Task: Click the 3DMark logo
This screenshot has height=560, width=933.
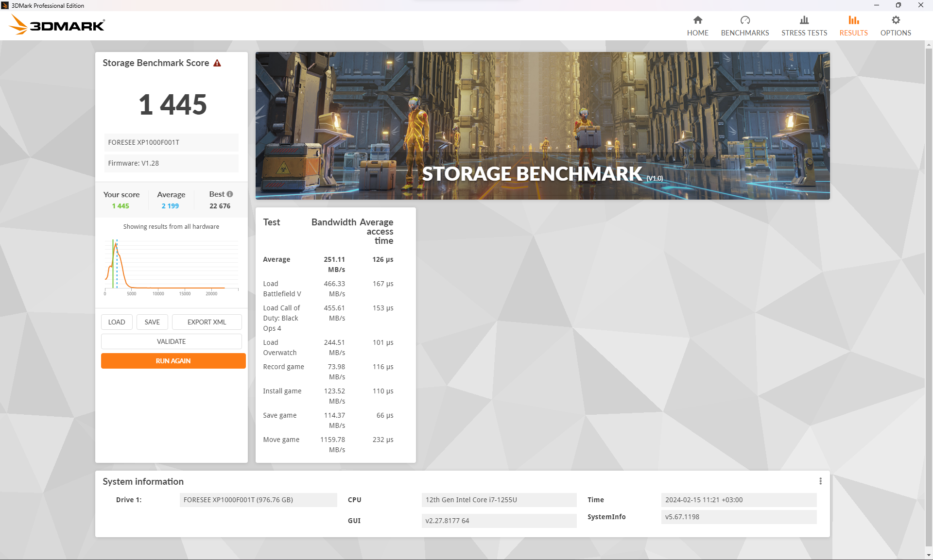Action: point(57,25)
